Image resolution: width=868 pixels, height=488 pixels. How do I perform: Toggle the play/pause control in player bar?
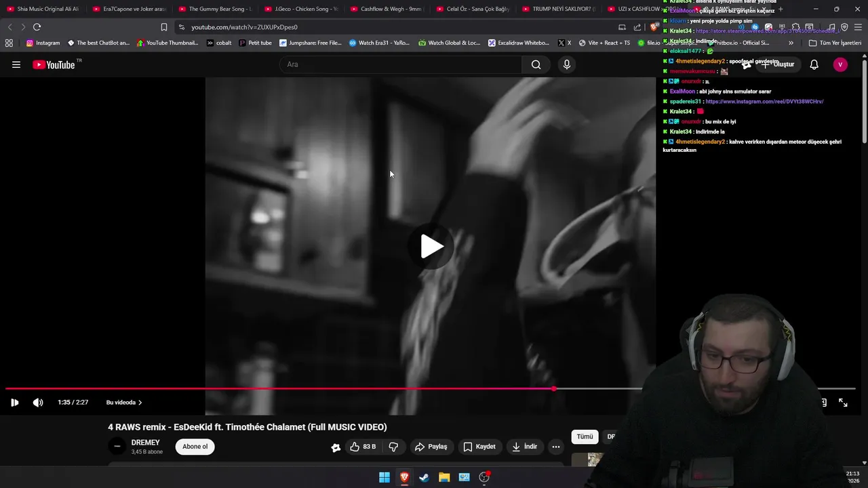tap(14, 403)
